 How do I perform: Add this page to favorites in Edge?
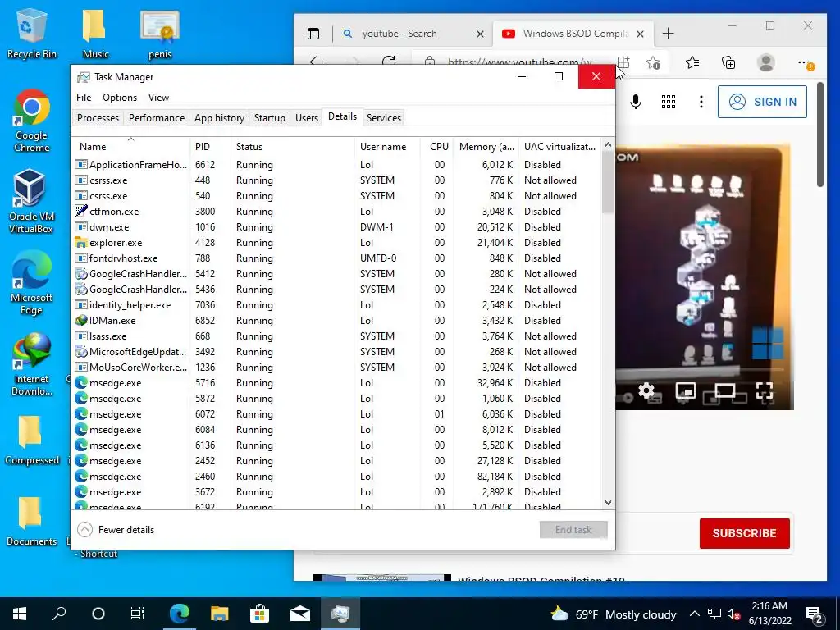(653, 62)
